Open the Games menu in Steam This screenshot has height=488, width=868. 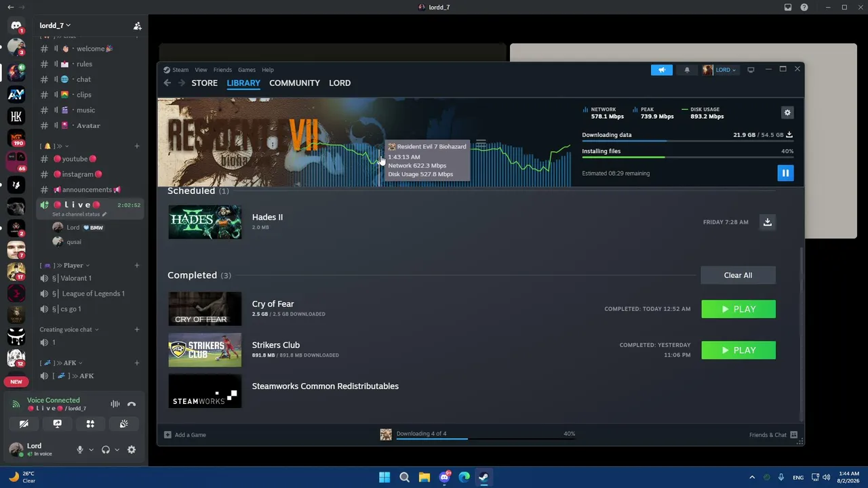click(x=247, y=70)
